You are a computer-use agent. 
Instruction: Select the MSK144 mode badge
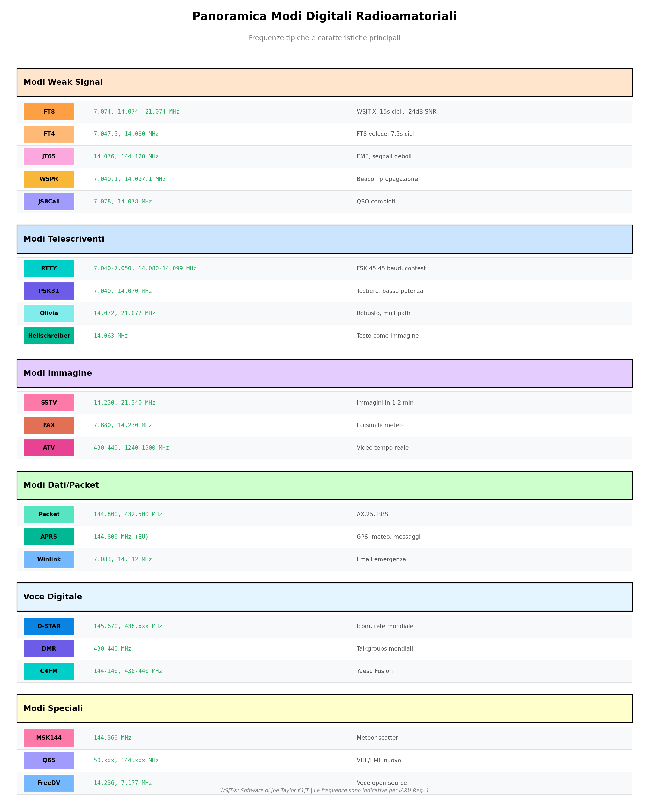49,738
